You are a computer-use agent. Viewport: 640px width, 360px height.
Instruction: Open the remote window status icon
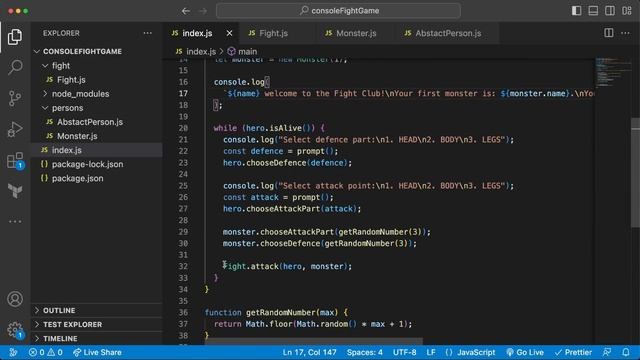(x=13, y=352)
